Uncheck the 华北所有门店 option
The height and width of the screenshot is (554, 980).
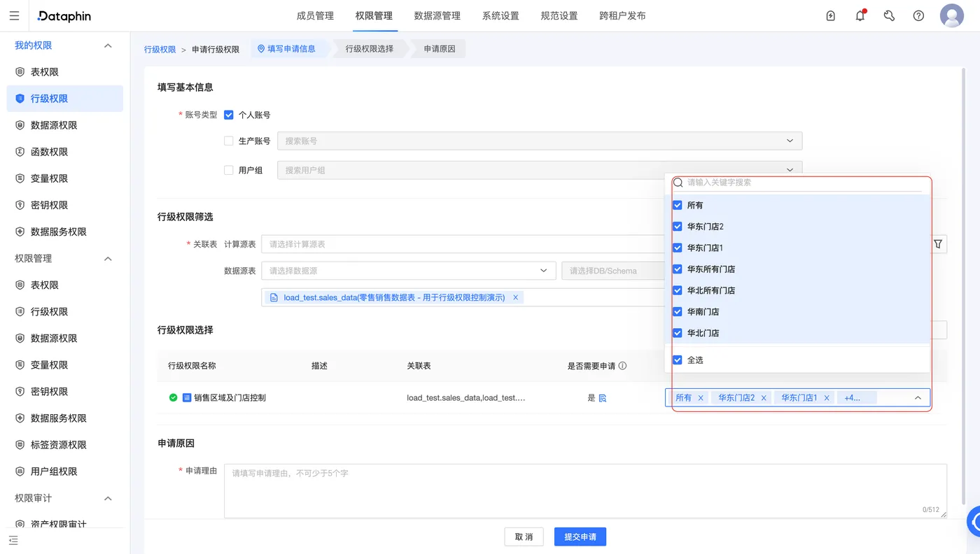pos(678,290)
